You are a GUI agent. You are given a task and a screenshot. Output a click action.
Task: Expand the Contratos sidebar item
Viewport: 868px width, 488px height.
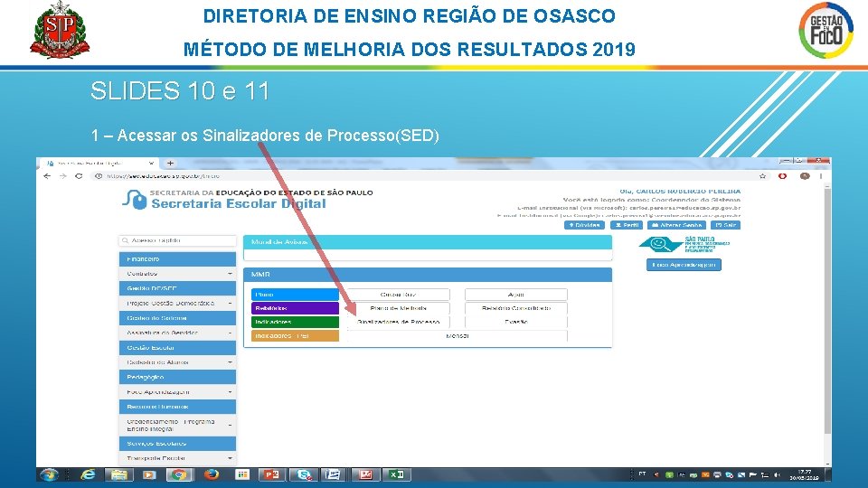[177, 274]
